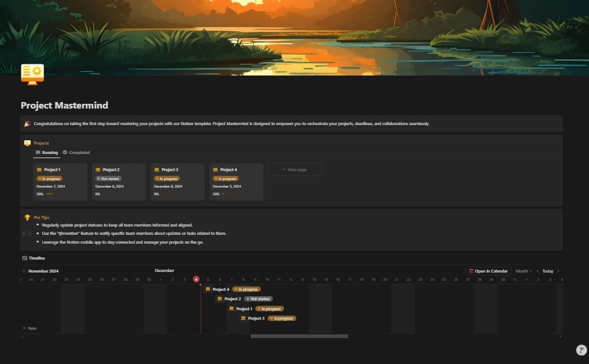The height and width of the screenshot is (364, 589).
Task: Click the red day 4 today marker
Action: [196, 279]
